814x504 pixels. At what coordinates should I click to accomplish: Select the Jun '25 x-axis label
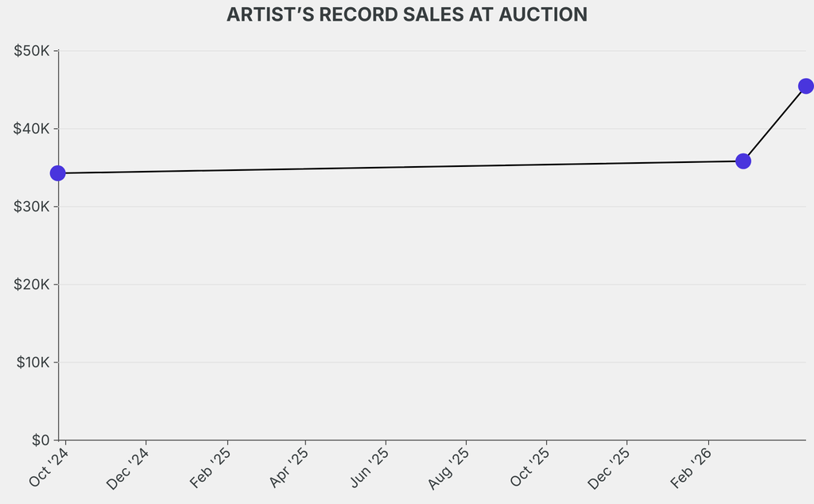pos(370,468)
